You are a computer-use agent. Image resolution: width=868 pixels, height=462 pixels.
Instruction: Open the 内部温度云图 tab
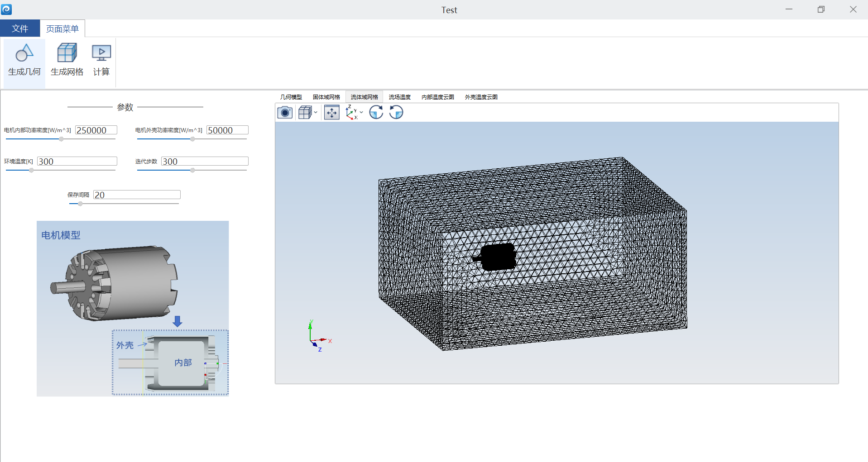point(437,97)
